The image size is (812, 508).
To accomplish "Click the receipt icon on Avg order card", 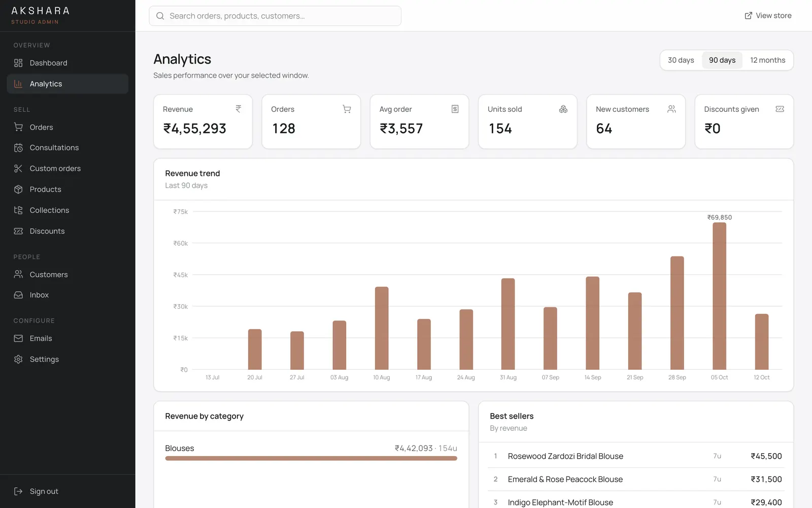I will [455, 109].
